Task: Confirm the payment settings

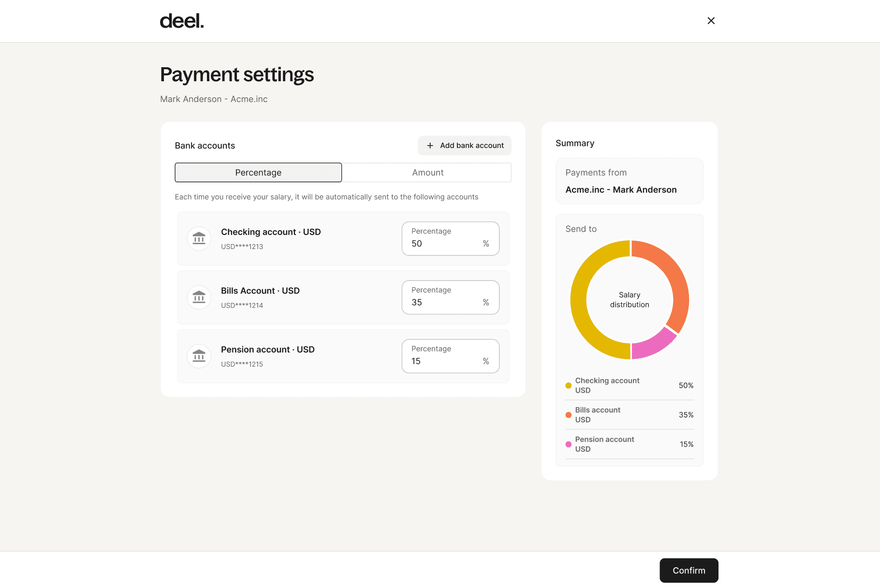Action: tap(689, 571)
